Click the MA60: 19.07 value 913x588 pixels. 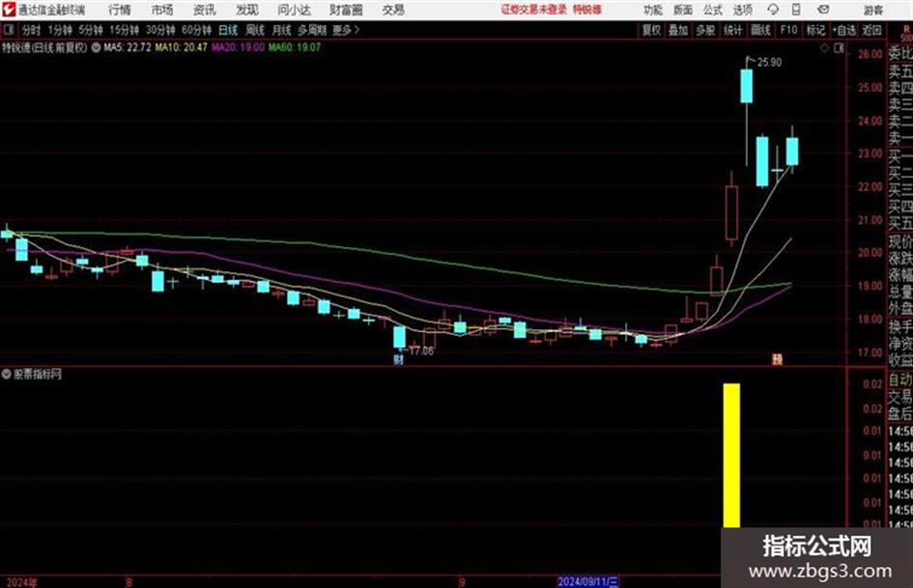coord(294,47)
